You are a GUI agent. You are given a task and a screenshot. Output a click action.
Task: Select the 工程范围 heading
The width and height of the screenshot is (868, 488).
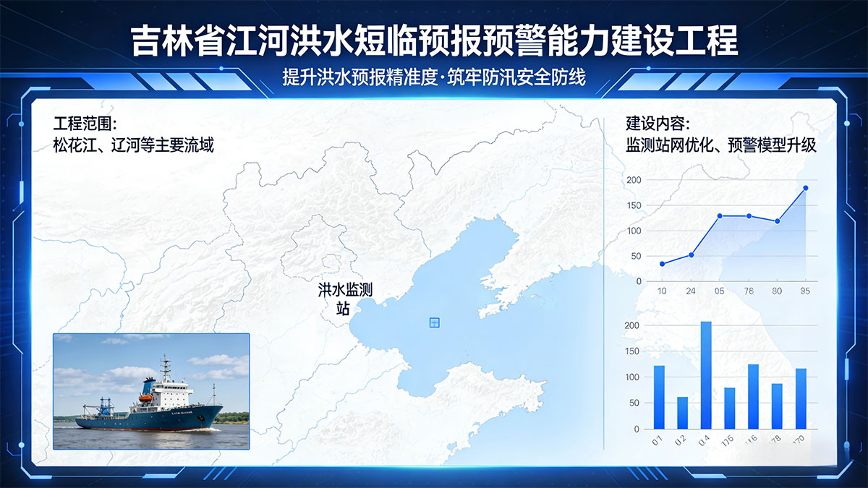(85, 123)
